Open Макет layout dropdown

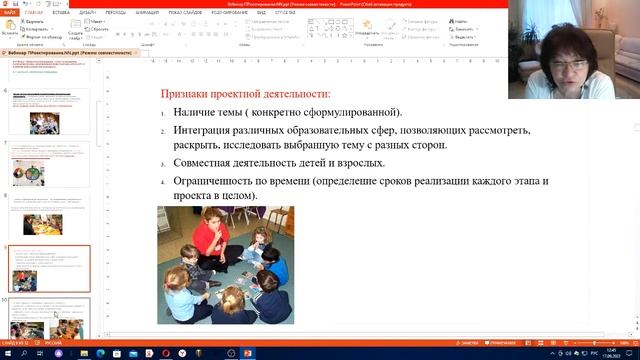coord(96,21)
